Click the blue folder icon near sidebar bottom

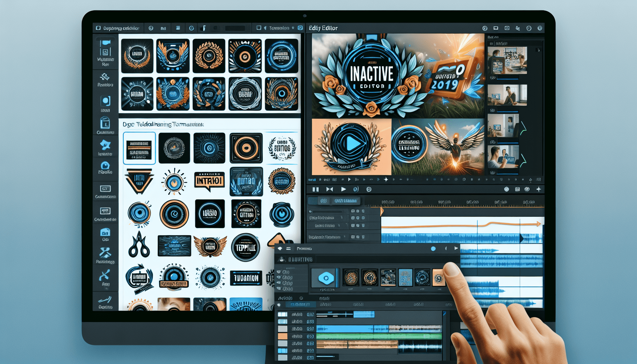105,232
